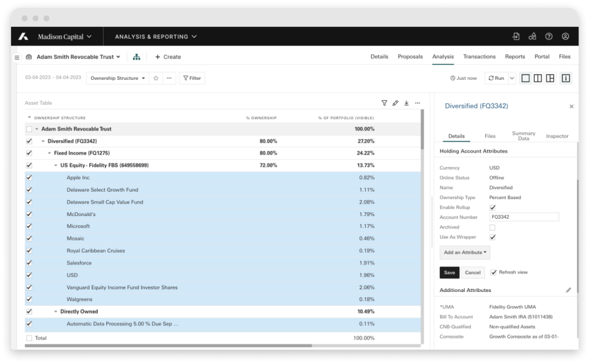Click the ownership hierarchy tree icon

click(136, 57)
